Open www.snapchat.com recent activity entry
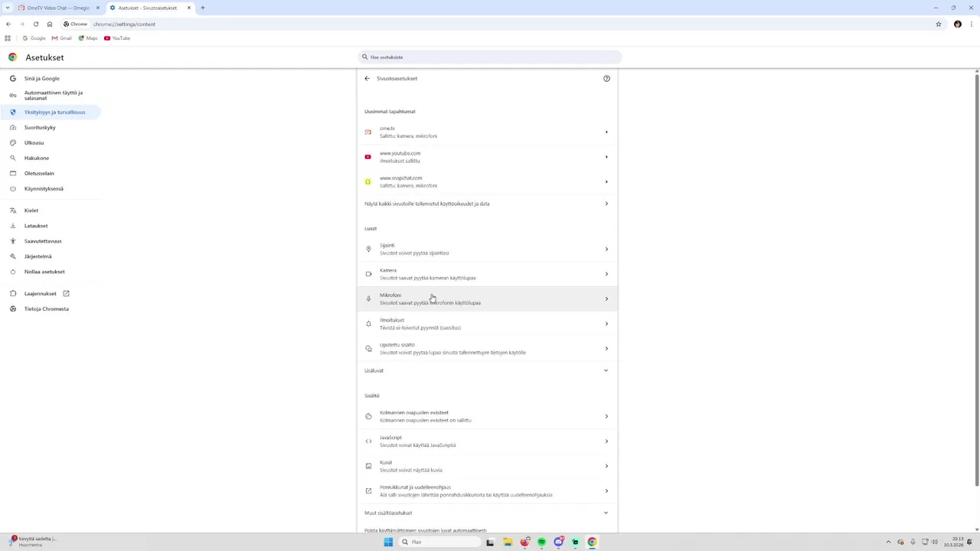980x551 pixels. tap(487, 181)
